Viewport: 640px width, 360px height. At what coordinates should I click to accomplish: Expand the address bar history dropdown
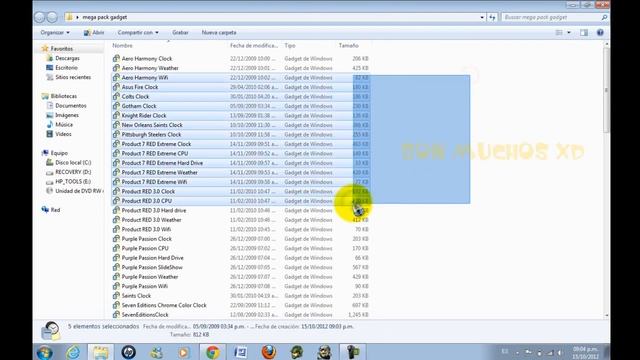click(482, 17)
